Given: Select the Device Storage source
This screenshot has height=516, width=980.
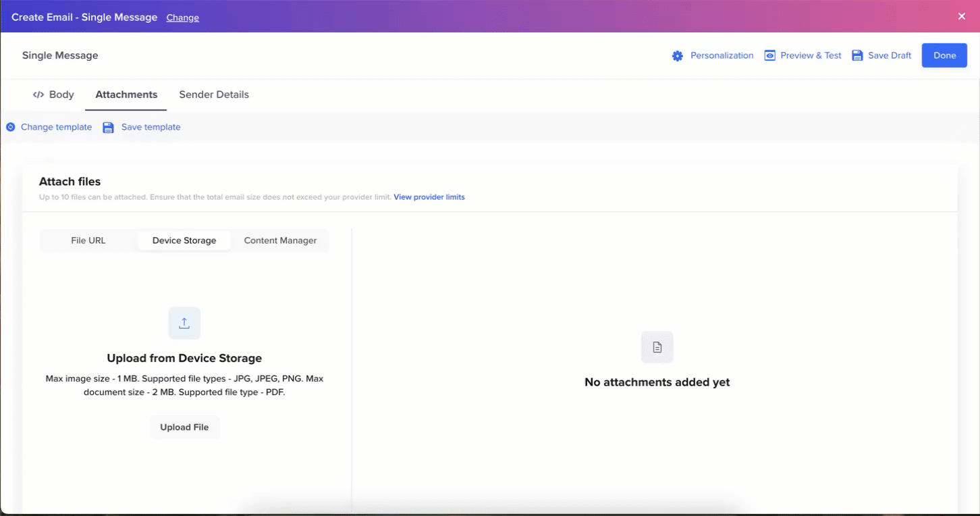Looking at the screenshot, I should (184, 240).
